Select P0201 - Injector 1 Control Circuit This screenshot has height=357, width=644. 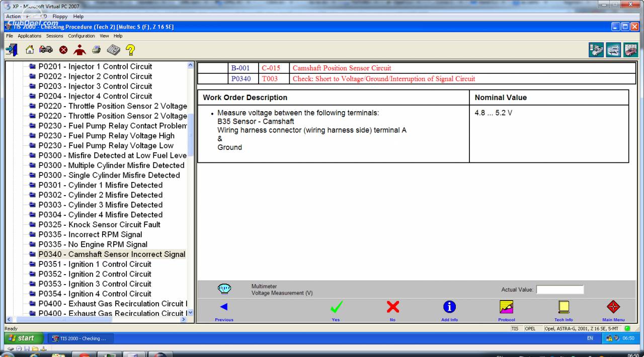click(x=95, y=66)
